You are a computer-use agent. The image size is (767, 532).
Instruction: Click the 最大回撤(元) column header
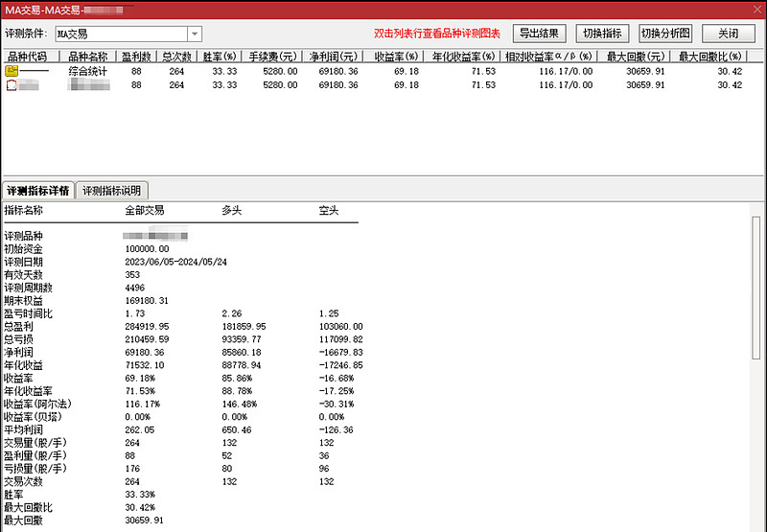[636, 57]
